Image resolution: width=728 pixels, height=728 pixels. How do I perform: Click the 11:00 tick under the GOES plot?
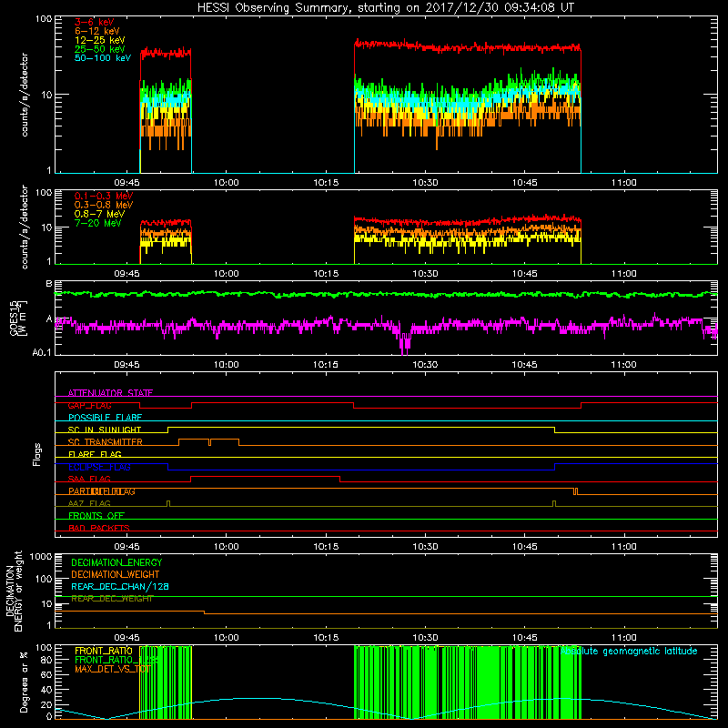click(x=624, y=365)
